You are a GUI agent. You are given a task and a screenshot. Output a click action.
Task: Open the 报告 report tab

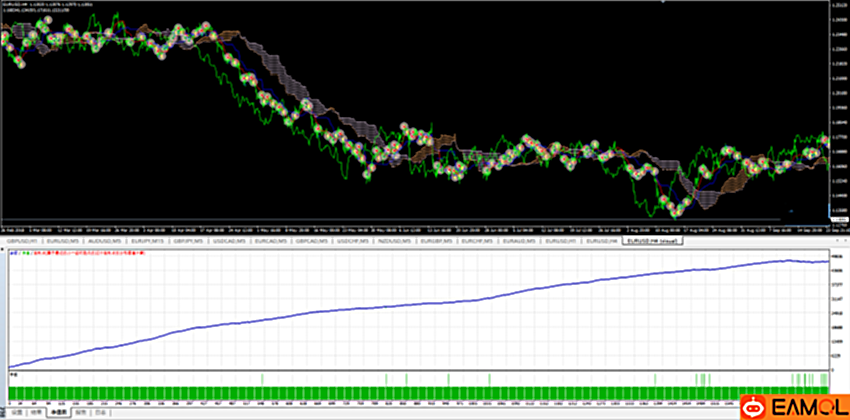(x=81, y=412)
